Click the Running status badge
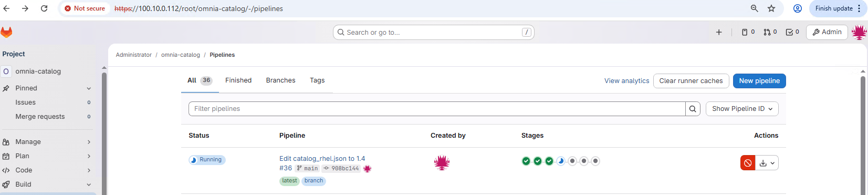This screenshot has width=868, height=195. click(207, 160)
